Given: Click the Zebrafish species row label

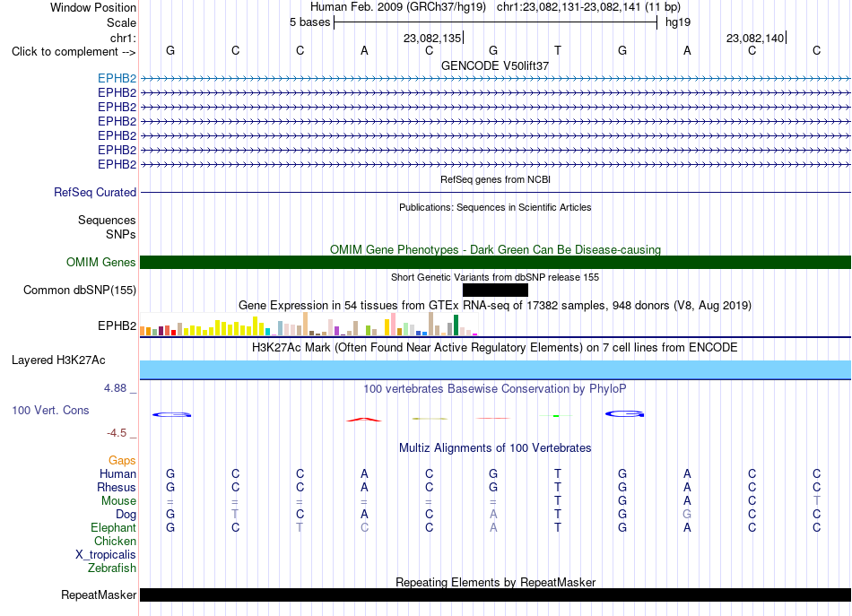Looking at the screenshot, I should [x=112, y=568].
